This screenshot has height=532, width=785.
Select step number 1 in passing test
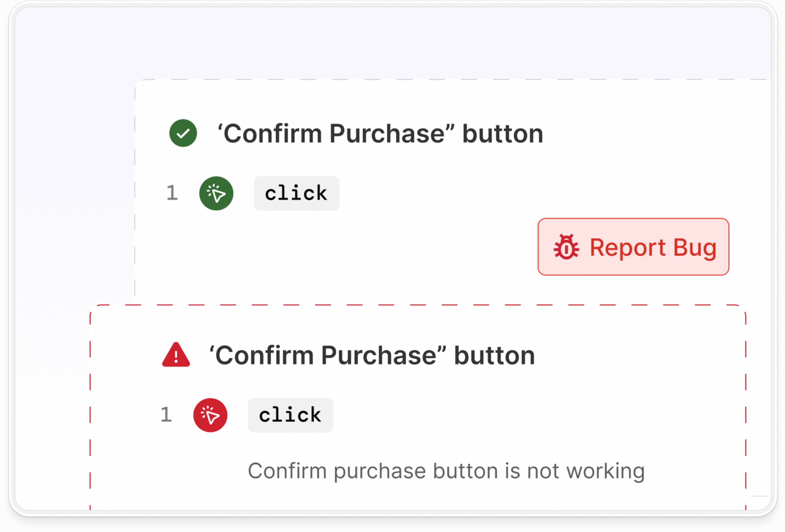click(x=172, y=193)
